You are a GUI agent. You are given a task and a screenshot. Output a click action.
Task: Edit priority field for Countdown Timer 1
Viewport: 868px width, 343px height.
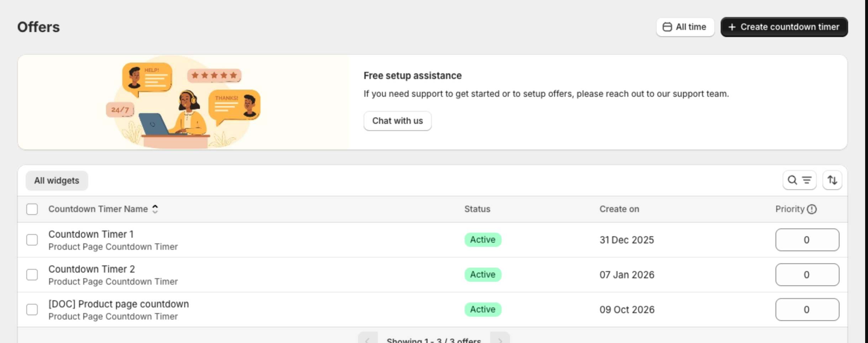pyautogui.click(x=807, y=240)
